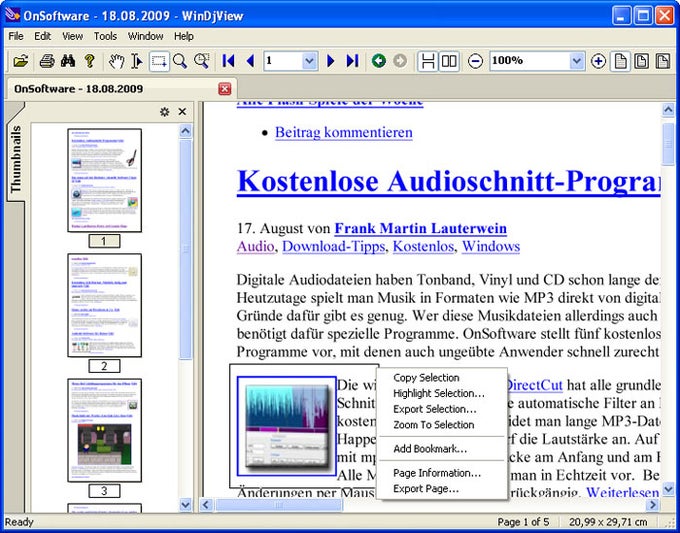Open Kostenlose Audioschnitt-Programme headline link
Image resolution: width=680 pixels, height=533 pixels.
448,181
